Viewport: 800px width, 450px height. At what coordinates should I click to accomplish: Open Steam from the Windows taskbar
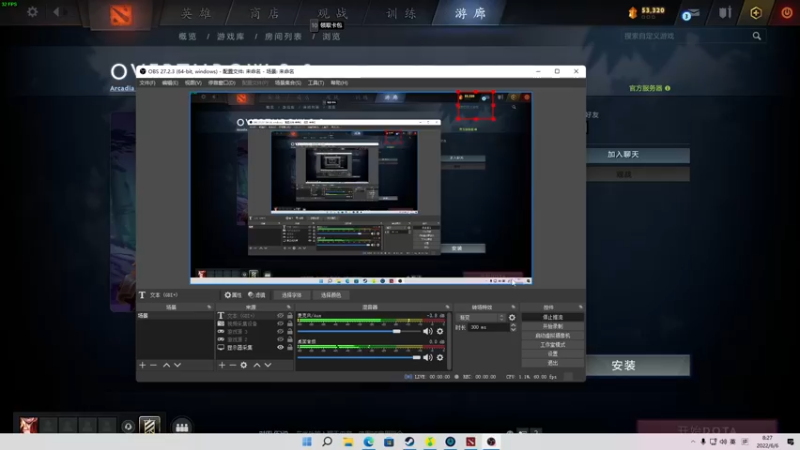409,442
